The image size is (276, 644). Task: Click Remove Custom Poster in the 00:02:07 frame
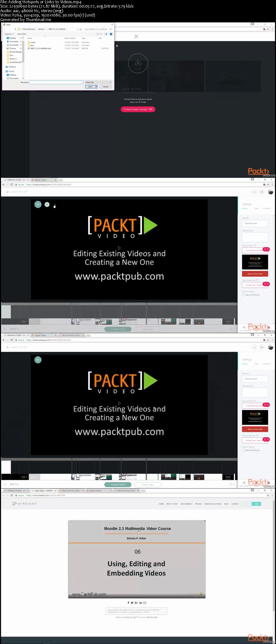255,274
